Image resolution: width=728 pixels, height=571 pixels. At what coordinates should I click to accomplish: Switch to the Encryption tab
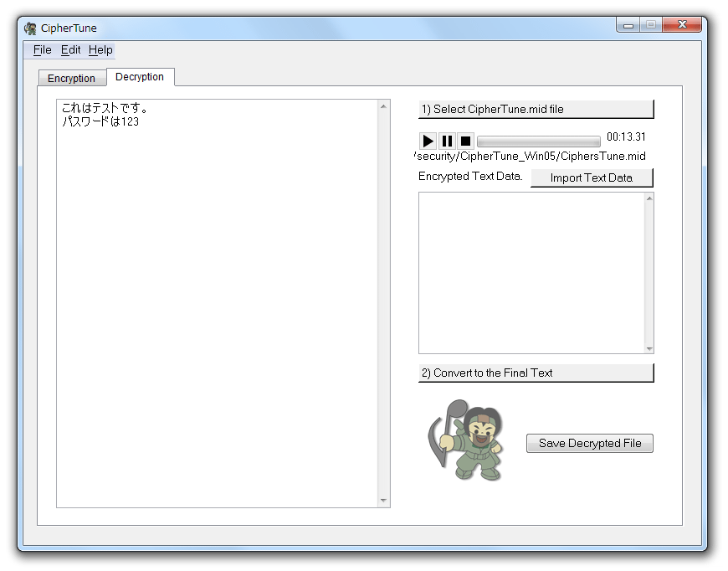71,78
